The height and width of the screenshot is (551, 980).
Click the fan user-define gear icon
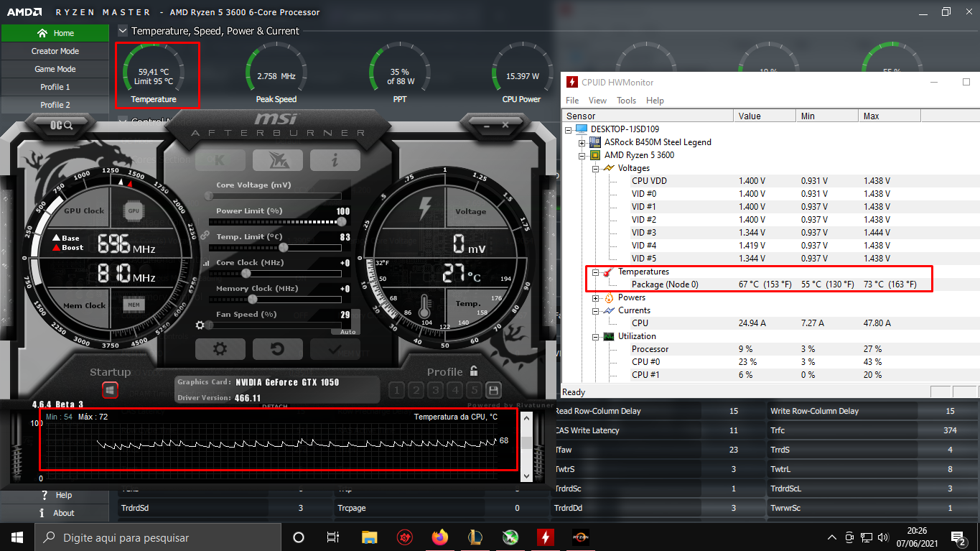(x=200, y=325)
